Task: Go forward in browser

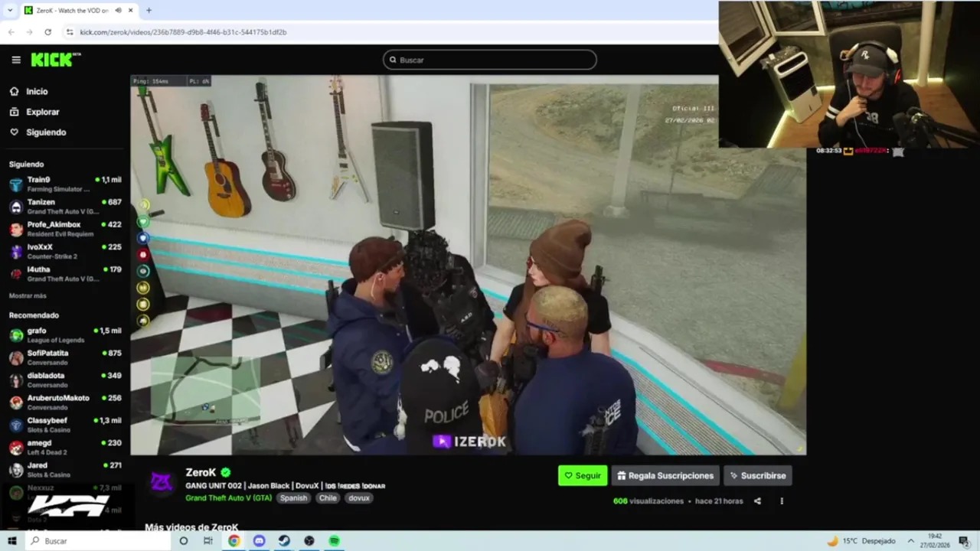Action: 29,32
